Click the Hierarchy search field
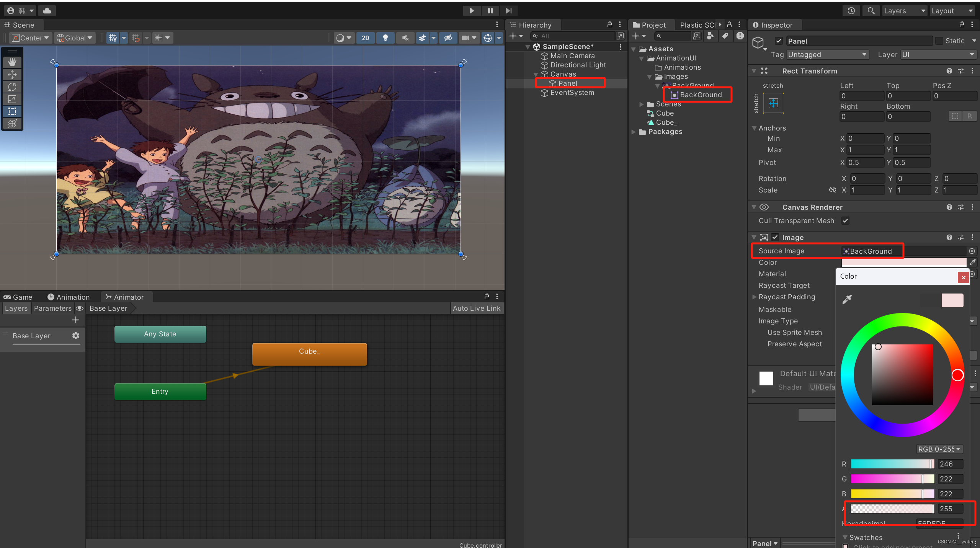 tap(573, 36)
